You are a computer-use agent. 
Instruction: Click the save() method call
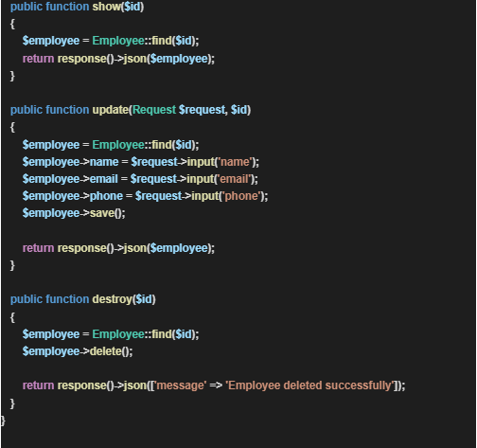point(107,213)
